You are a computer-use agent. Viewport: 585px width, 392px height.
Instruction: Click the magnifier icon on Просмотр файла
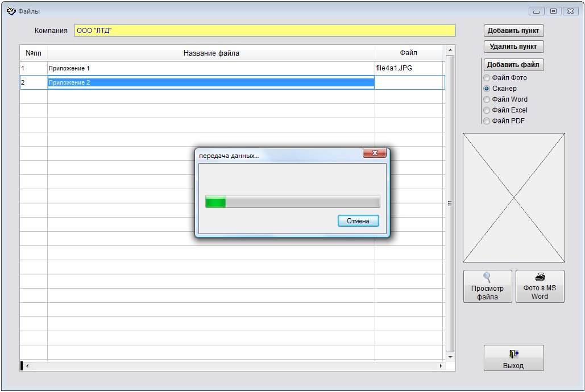[x=487, y=277]
